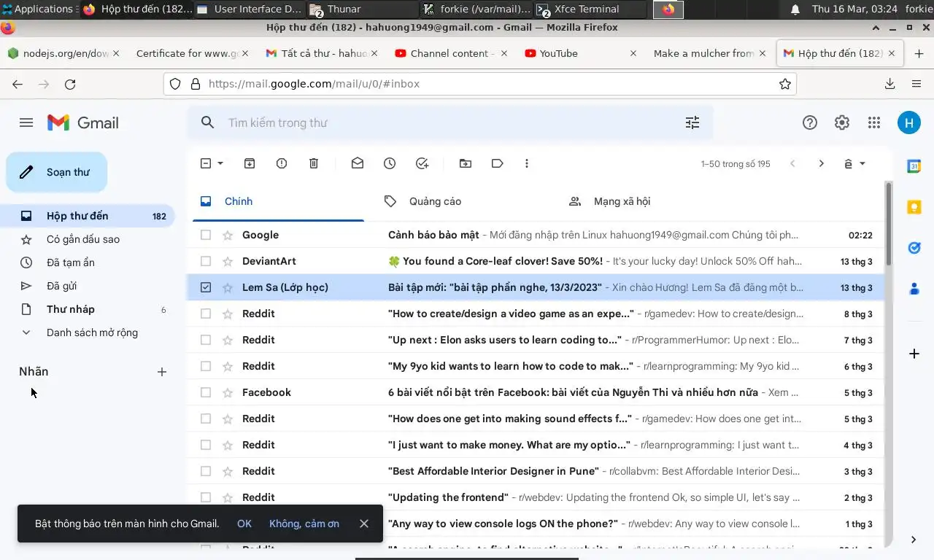Screen dimensions: 934x560
Task: Get add-ons with the plus icon
Action: point(914,354)
